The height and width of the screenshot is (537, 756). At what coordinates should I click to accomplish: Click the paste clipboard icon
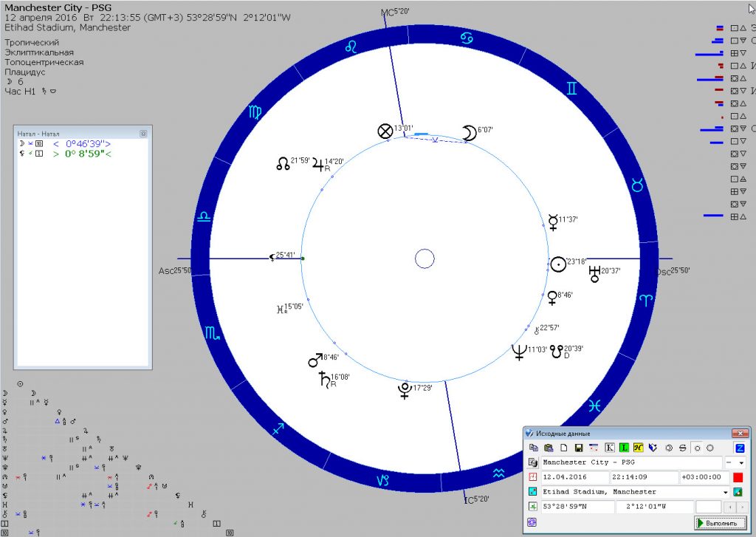click(548, 448)
